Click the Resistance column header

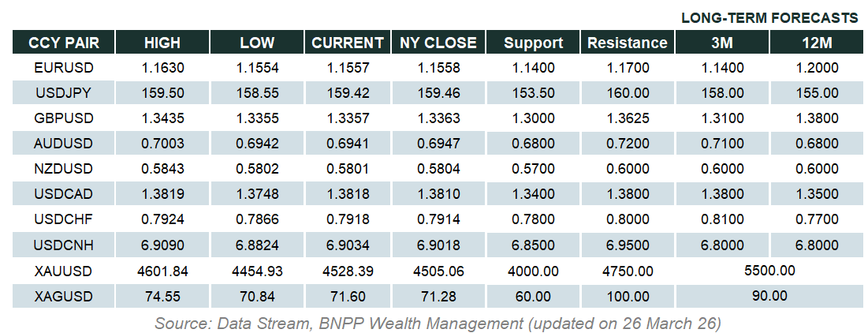pos(628,43)
